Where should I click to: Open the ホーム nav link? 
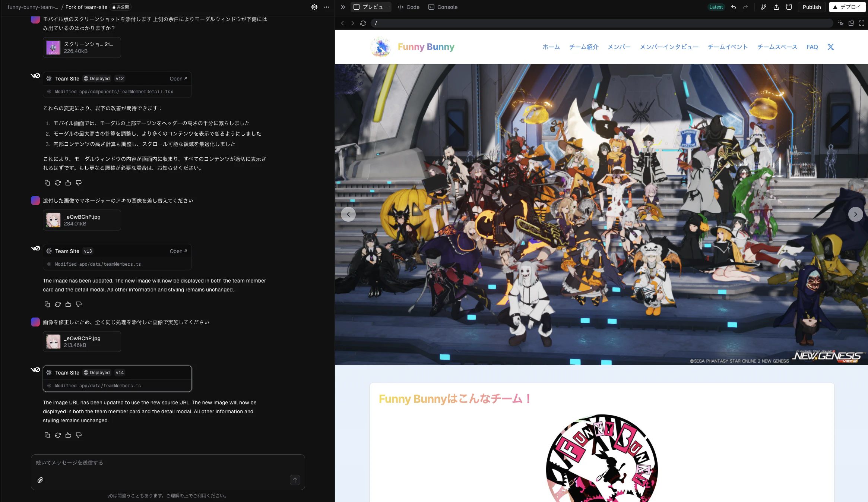tap(551, 47)
